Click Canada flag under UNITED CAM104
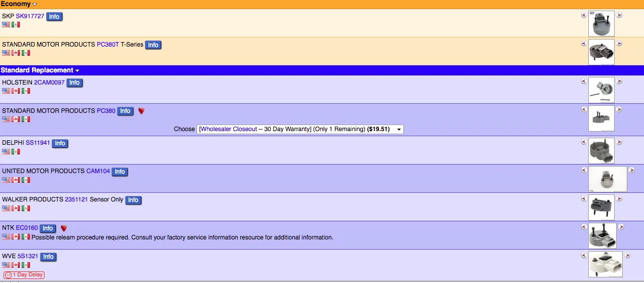 point(16,180)
